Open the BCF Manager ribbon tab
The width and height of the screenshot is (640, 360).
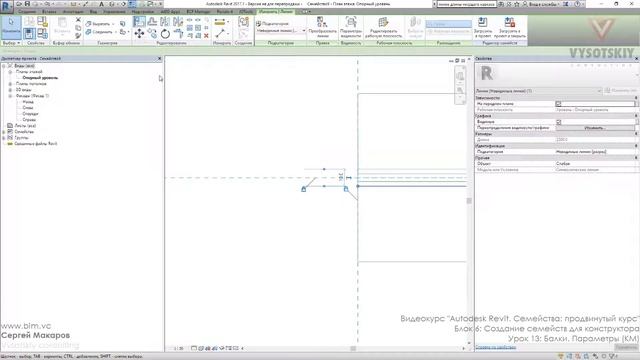tap(198, 11)
